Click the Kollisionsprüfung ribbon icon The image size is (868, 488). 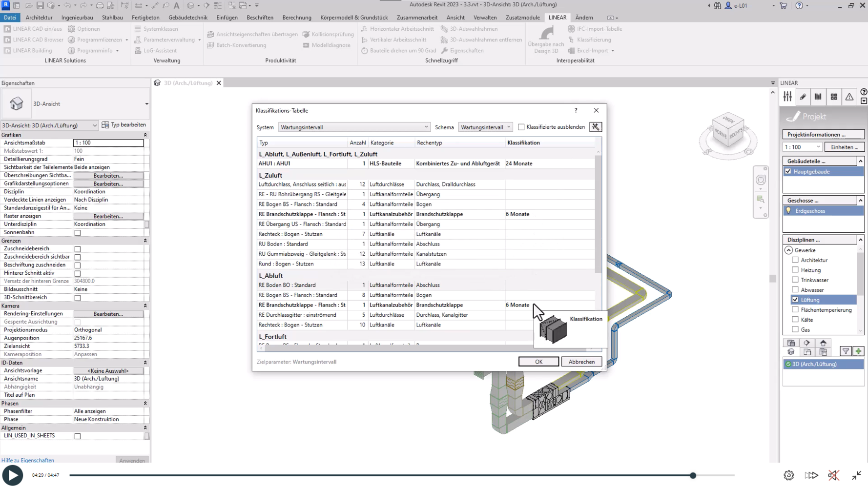(x=306, y=34)
